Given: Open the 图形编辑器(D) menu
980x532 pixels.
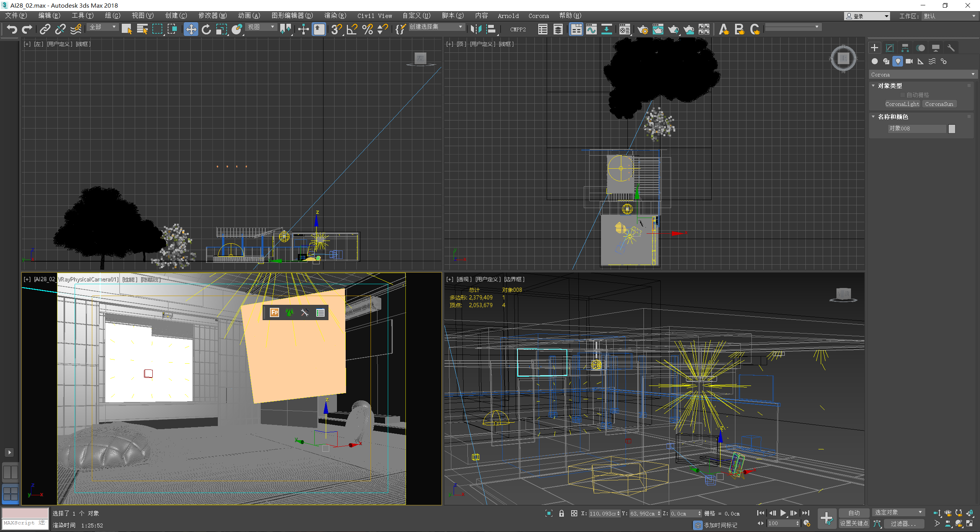Looking at the screenshot, I should (292, 16).
